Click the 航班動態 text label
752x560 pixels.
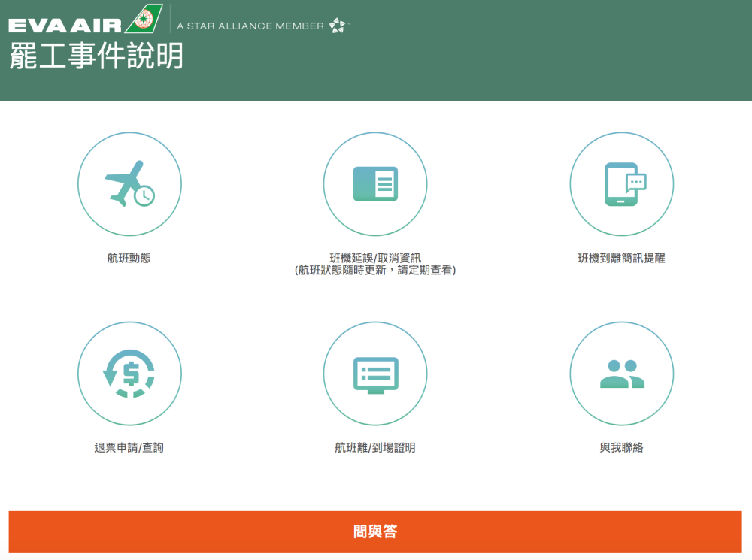(x=129, y=258)
